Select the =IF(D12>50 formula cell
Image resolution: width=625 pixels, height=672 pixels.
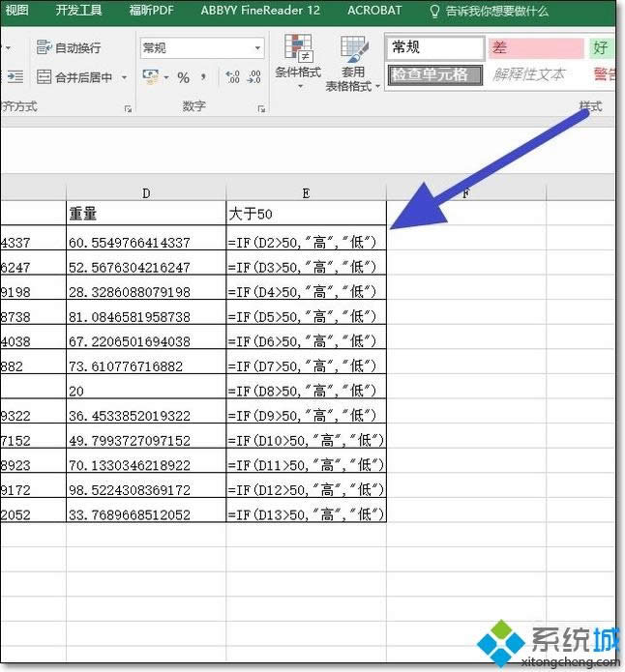coord(306,485)
